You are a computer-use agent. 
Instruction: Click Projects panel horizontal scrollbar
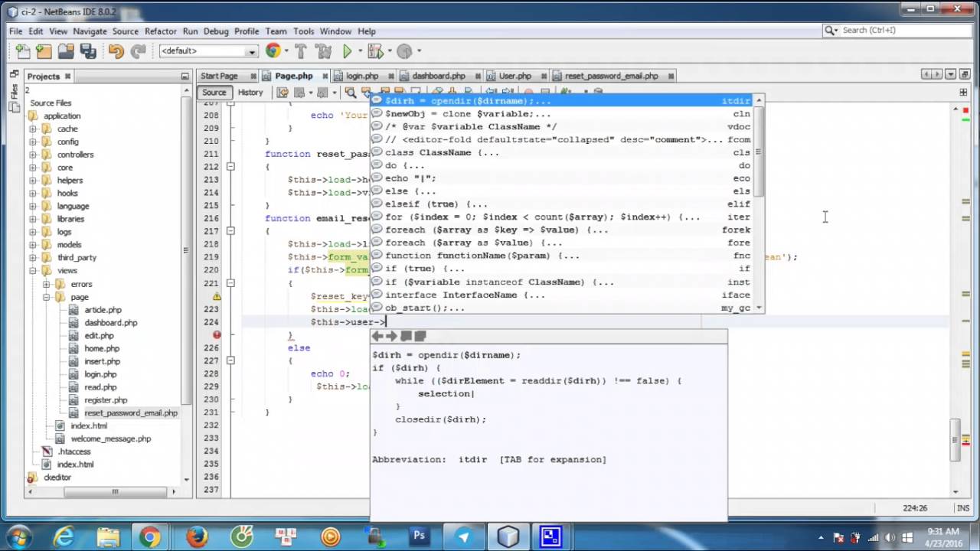116,492
